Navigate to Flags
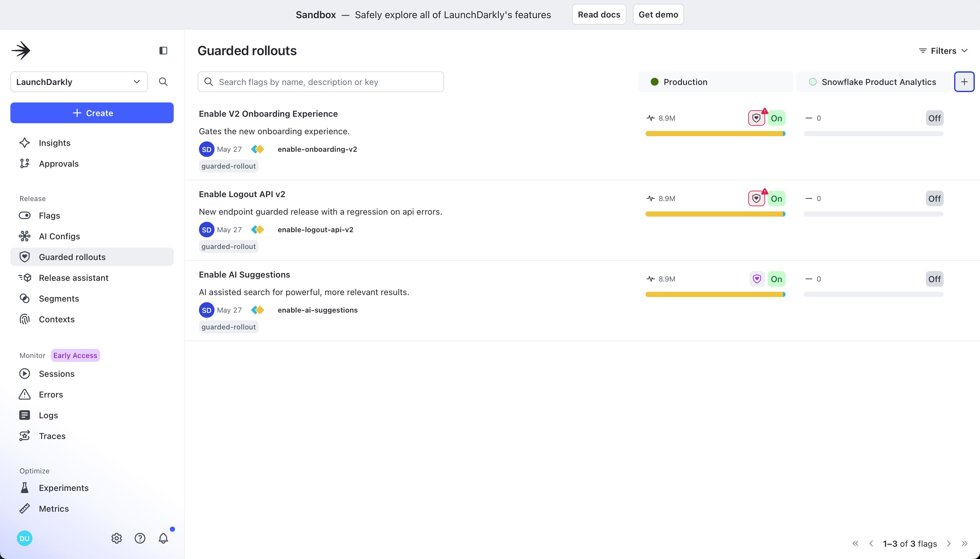Screen dimensions: 980x559 [92, 215]
